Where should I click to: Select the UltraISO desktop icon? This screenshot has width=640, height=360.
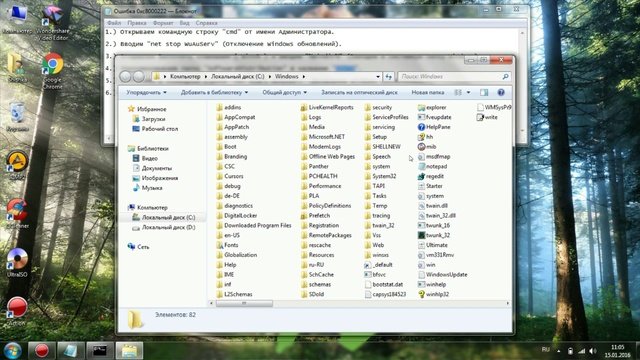17,262
